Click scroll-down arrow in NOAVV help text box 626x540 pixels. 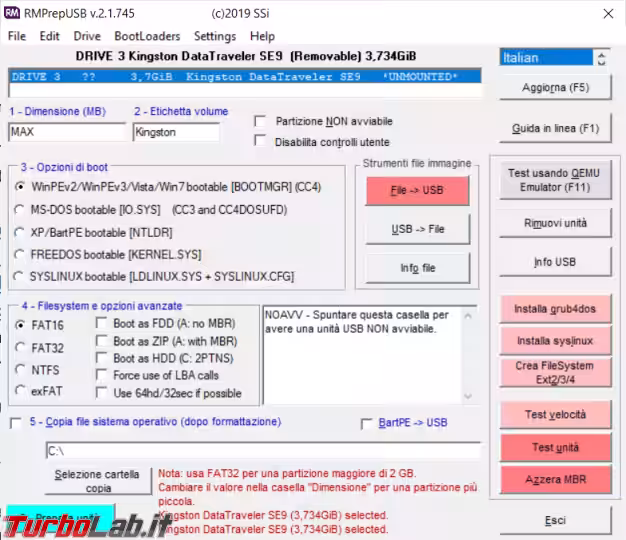pos(468,396)
